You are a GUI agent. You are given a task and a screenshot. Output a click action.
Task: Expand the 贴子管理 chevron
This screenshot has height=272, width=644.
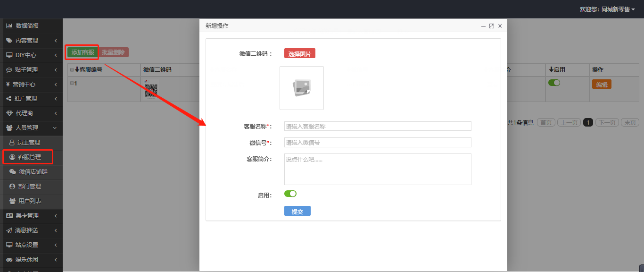[x=56, y=70]
